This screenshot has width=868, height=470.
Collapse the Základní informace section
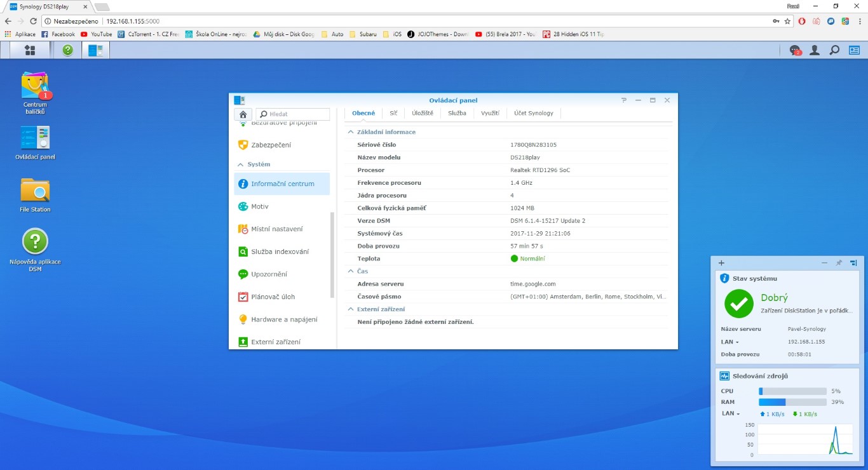(x=350, y=132)
